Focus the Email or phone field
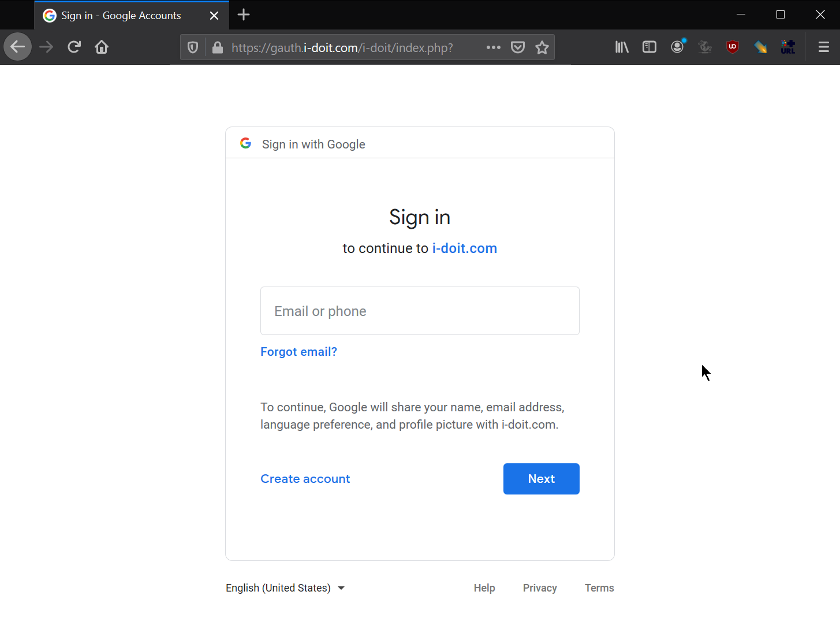 point(420,311)
